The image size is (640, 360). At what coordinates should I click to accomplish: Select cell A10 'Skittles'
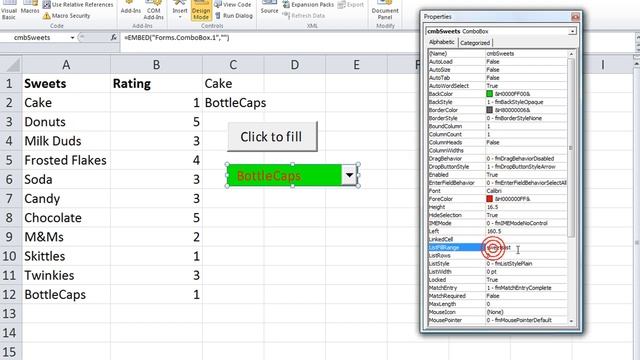(x=66, y=256)
